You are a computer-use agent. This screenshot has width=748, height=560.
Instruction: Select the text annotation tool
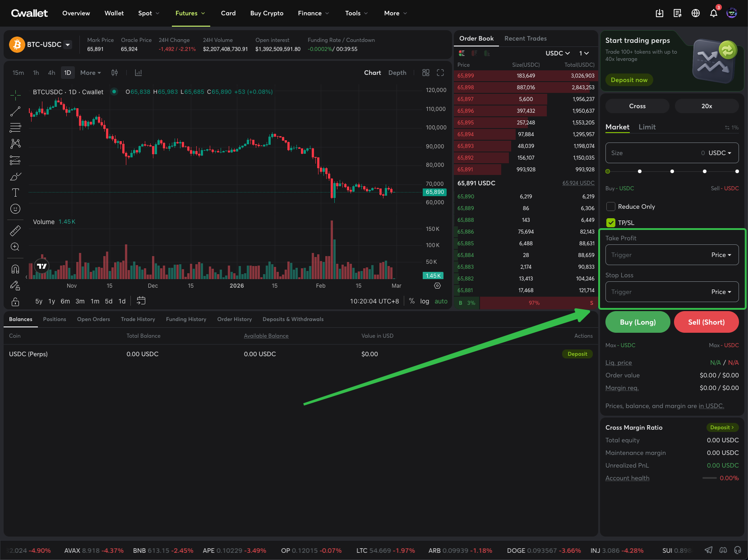coord(15,193)
